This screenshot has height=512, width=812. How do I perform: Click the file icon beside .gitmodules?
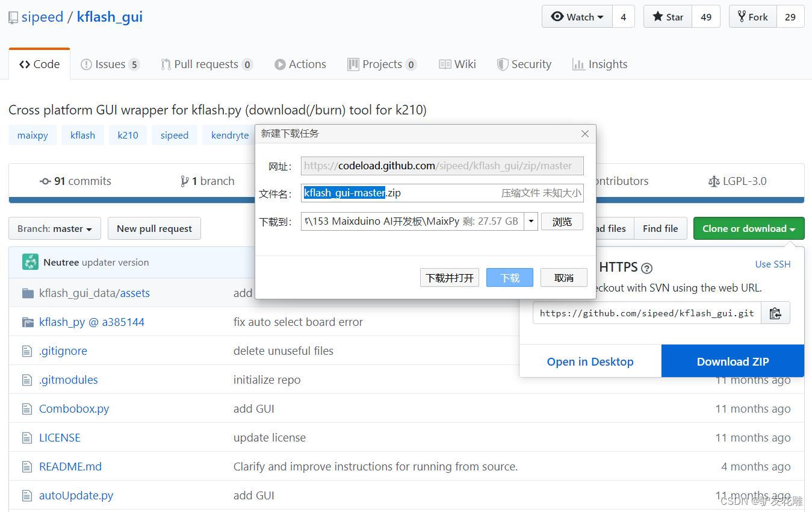(x=26, y=380)
